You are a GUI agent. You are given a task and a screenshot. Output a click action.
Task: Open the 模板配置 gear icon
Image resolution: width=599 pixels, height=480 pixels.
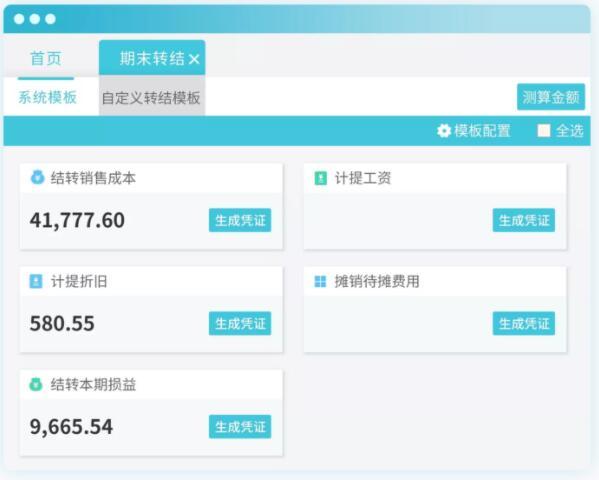444,131
